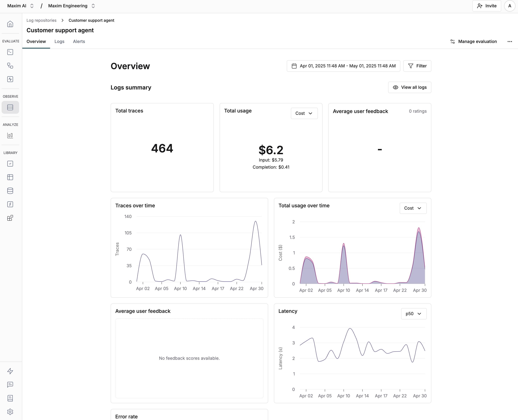The image size is (518, 420).
Task: Switch to the Alerts tab
Action: 79,41
